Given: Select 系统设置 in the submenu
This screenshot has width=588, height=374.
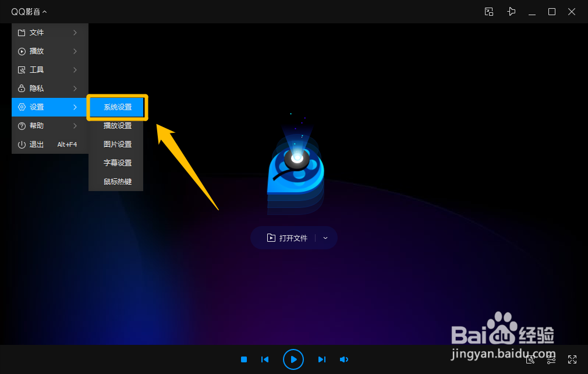Looking at the screenshot, I should (118, 107).
